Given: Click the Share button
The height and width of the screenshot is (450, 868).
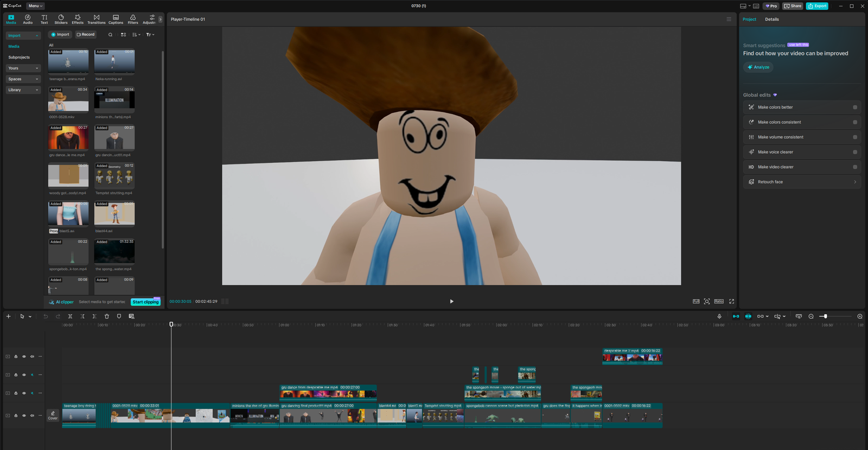Looking at the screenshot, I should point(793,6).
